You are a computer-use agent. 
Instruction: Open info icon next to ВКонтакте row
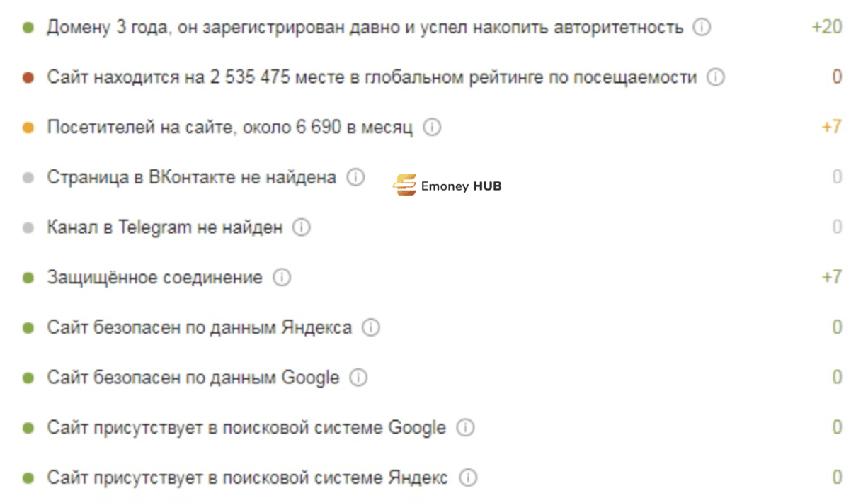click(355, 178)
